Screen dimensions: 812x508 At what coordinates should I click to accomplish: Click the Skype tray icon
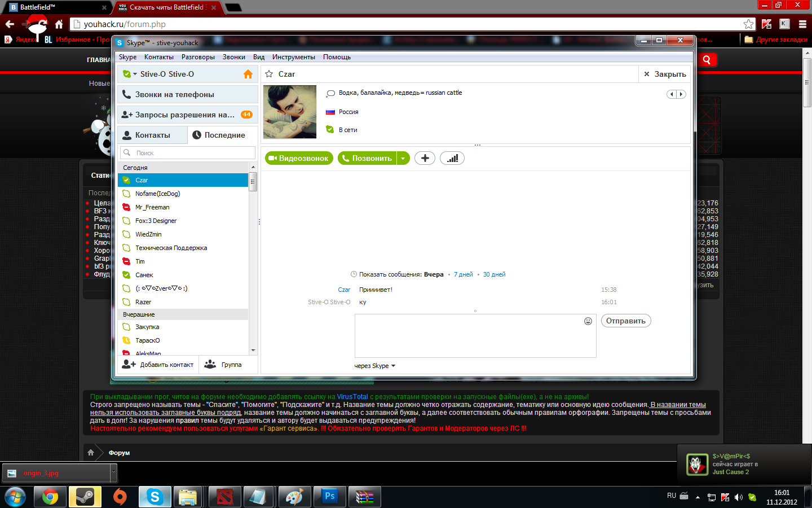click(752, 497)
